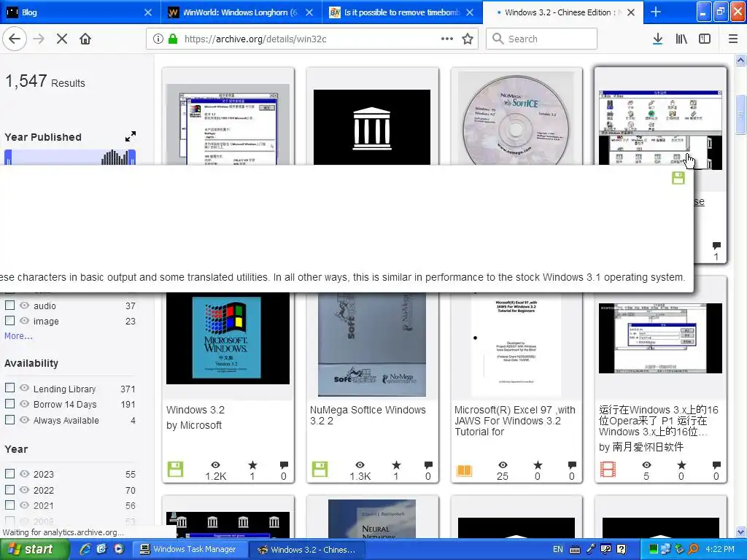Screen dimensions: 747x560
Task: Check the image media type filter
Action: tap(9, 321)
